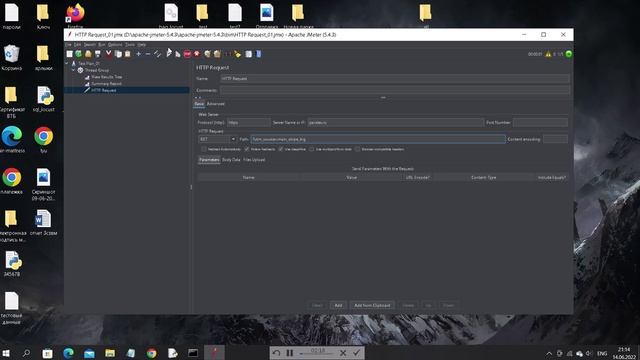Click the Protocol input field
The image size is (640, 360).
(x=249, y=122)
